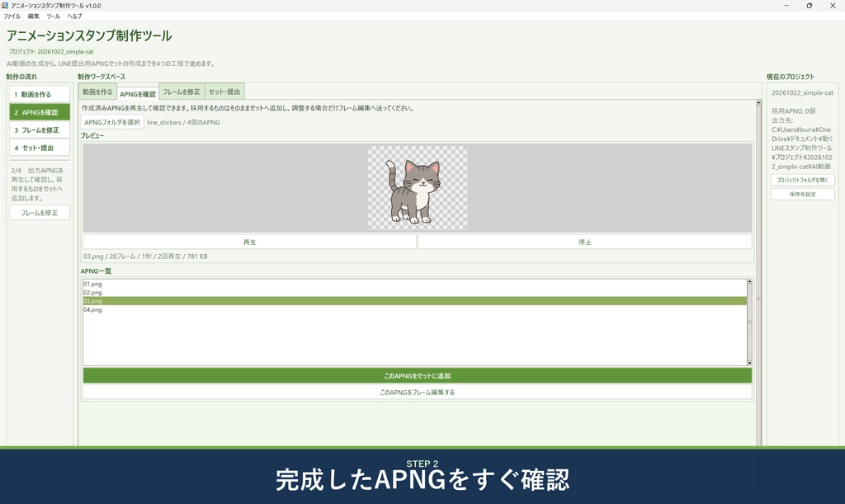Select 03.png in APNG list
Viewport: 845px width, 504px height.
tap(414, 301)
